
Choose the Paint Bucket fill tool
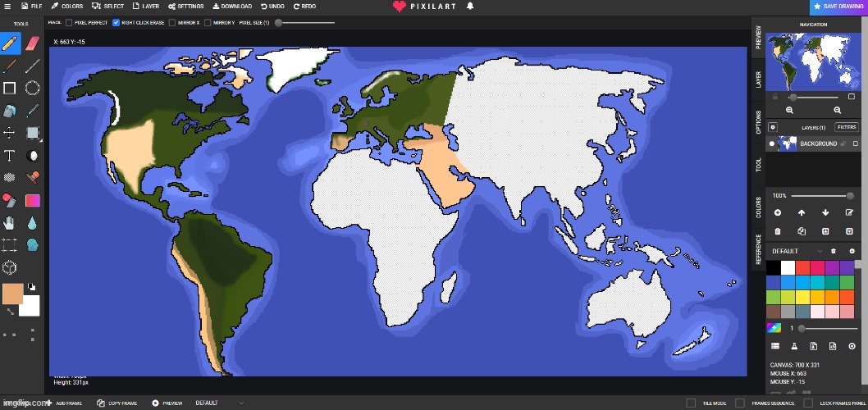pos(10,111)
